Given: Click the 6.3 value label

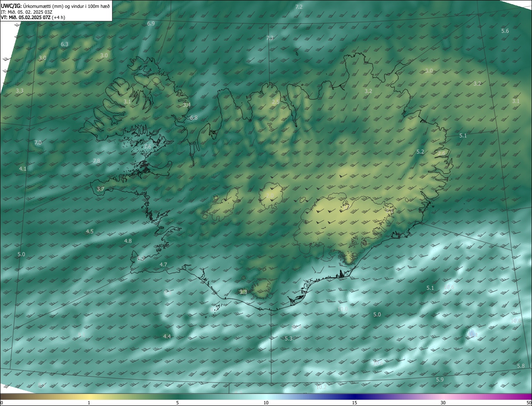Looking at the screenshot, I should 64,44.
